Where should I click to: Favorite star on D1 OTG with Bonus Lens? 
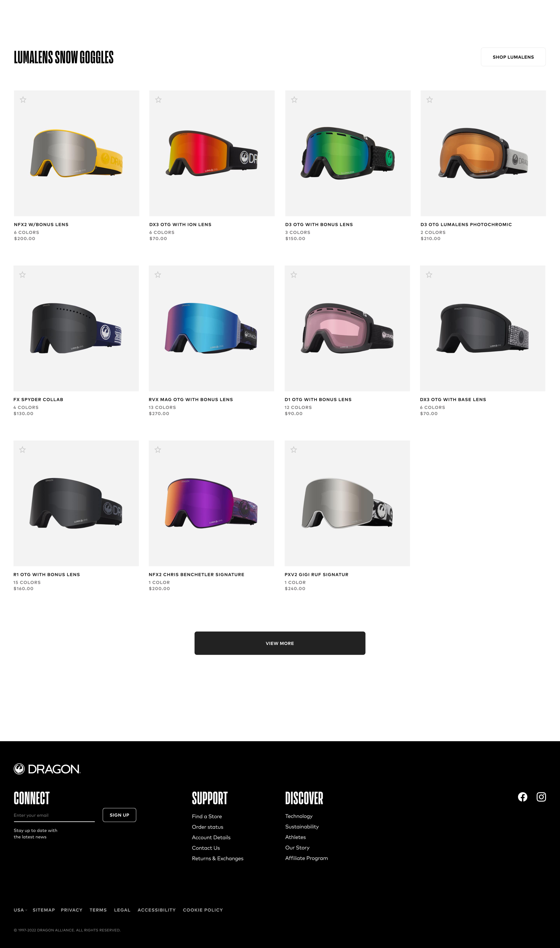[294, 275]
